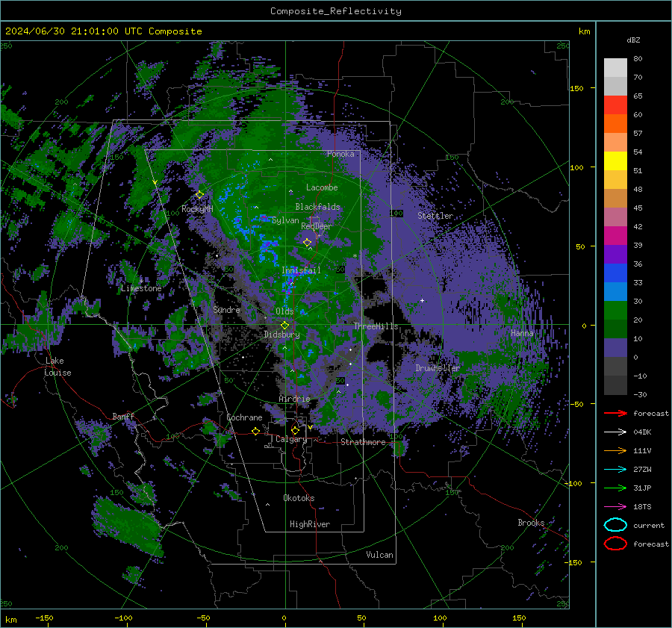Click the Sylvan label on map
This screenshot has width=672, height=628.
[x=285, y=220]
